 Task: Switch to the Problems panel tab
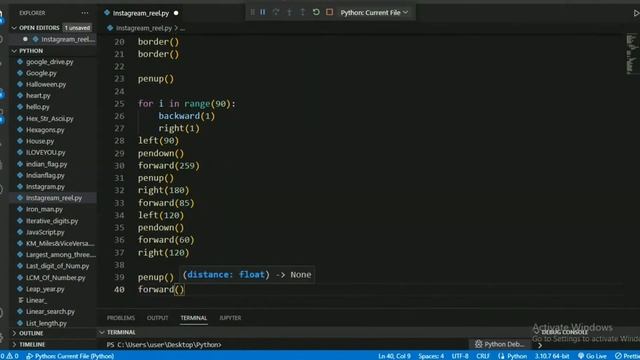[x=121, y=318]
